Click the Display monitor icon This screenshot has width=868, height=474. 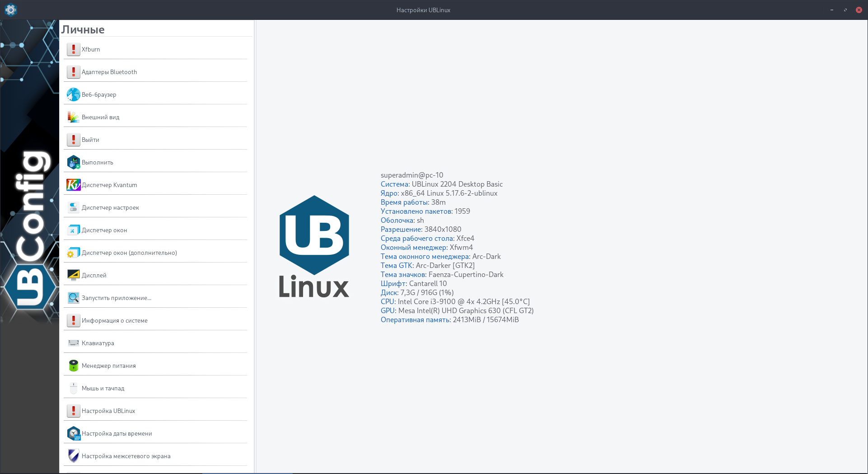[73, 275]
